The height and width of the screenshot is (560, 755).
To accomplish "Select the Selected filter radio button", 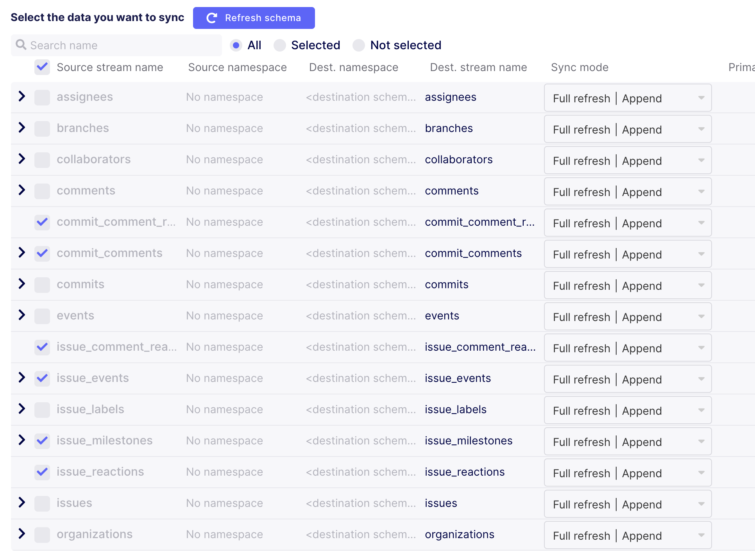I will (x=280, y=45).
